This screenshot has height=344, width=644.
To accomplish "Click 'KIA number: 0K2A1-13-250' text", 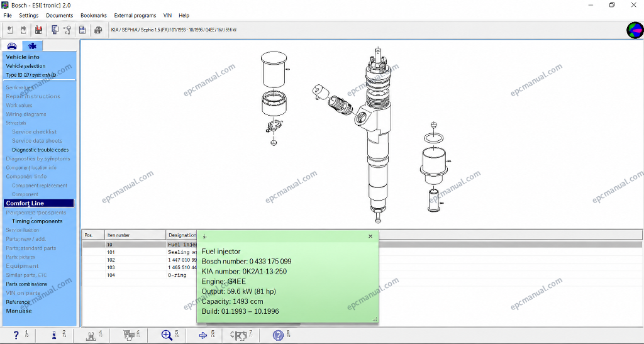I will pyautogui.click(x=244, y=271).
